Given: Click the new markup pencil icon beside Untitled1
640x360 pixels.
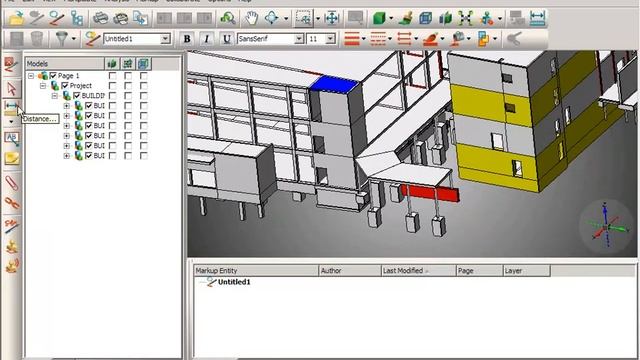Looking at the screenshot, I should pos(93,39).
